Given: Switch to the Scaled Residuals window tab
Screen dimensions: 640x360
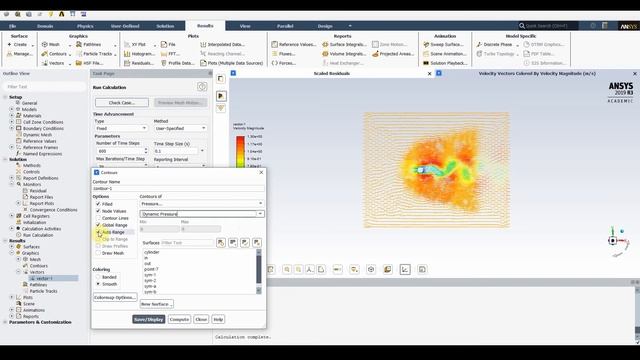Looking at the screenshot, I should [x=331, y=73].
